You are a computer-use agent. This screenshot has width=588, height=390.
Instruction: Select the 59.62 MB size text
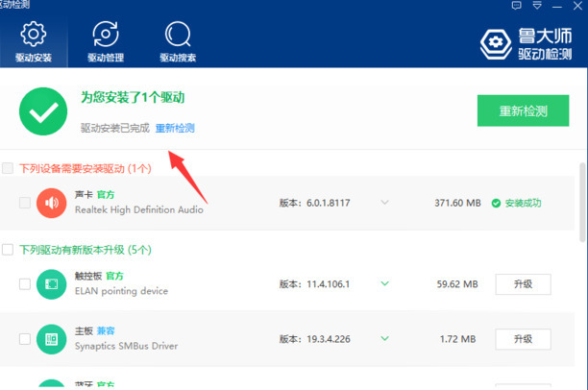457,284
